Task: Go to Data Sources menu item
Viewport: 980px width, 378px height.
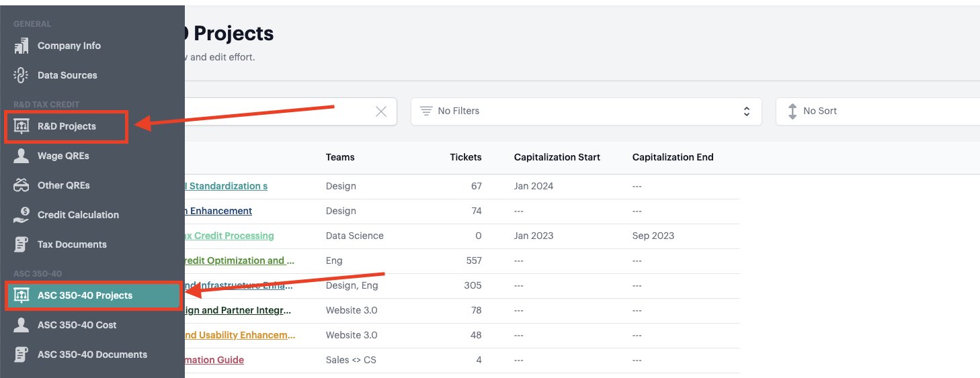Action: click(x=67, y=75)
